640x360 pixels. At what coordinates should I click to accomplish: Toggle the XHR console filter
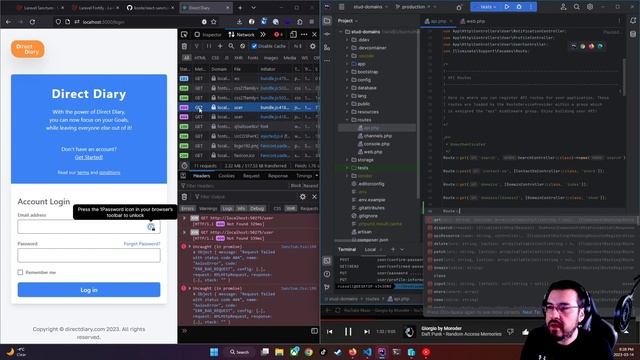291,209
